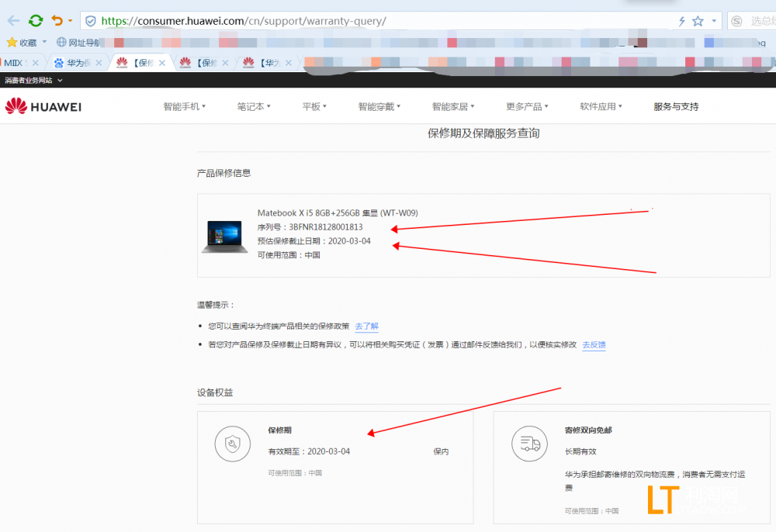Viewport: 776px width, 532px height.
Task: Expand the 收藏 dropdown arrow
Action: click(x=44, y=42)
